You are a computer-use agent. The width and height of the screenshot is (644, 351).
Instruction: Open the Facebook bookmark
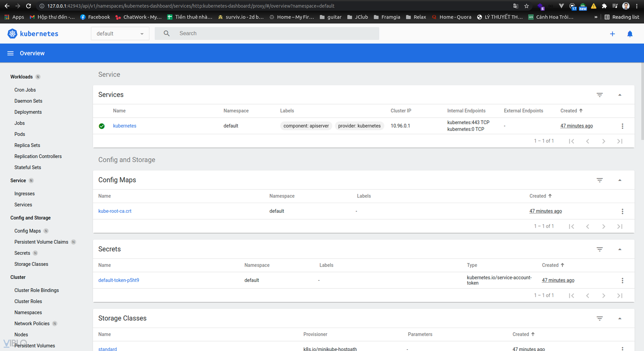(x=95, y=17)
